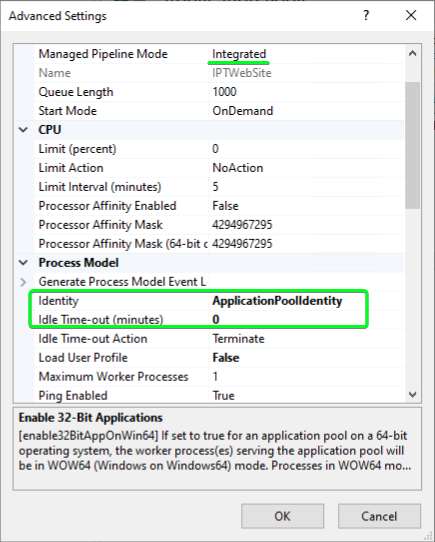Screen dimensions: 435x542
Task: Click the help question mark icon
Action: [366, 16]
